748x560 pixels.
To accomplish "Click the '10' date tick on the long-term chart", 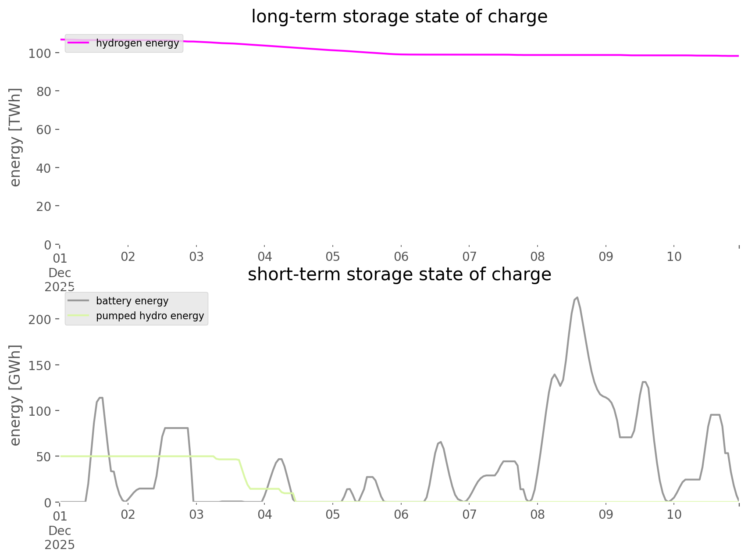I will pos(674,257).
